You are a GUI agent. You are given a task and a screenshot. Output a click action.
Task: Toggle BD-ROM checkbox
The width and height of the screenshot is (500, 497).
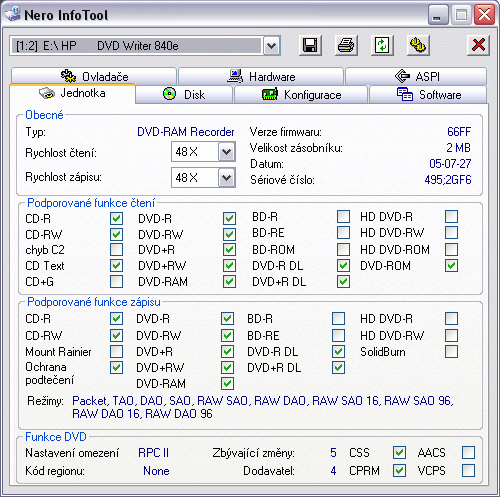pos(343,249)
